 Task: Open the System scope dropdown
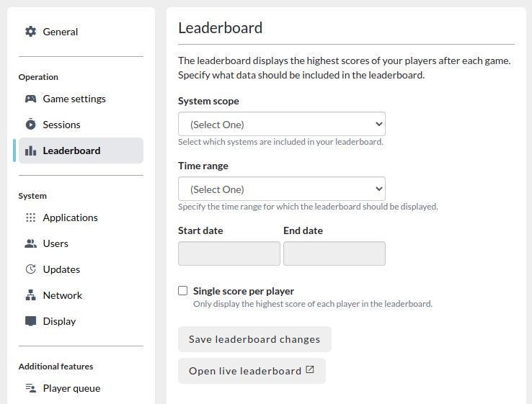(x=282, y=124)
